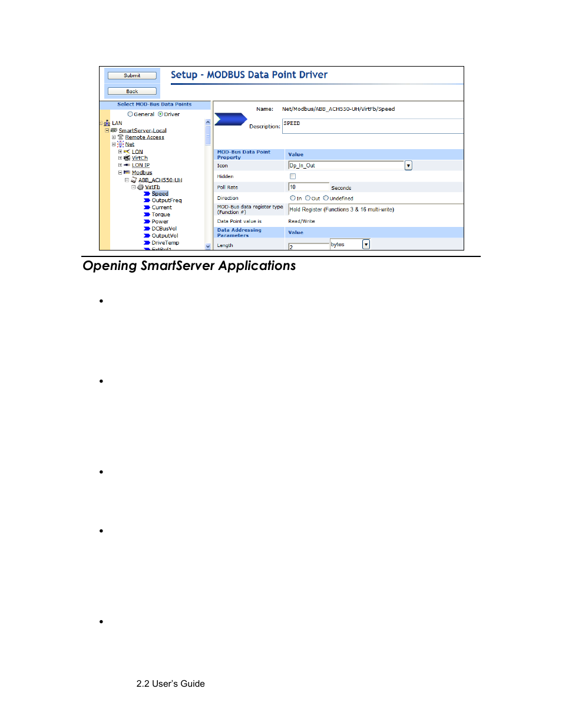The height and width of the screenshot is (728, 562).
Task: Select the Undefined direction radio button
Action: point(326,198)
